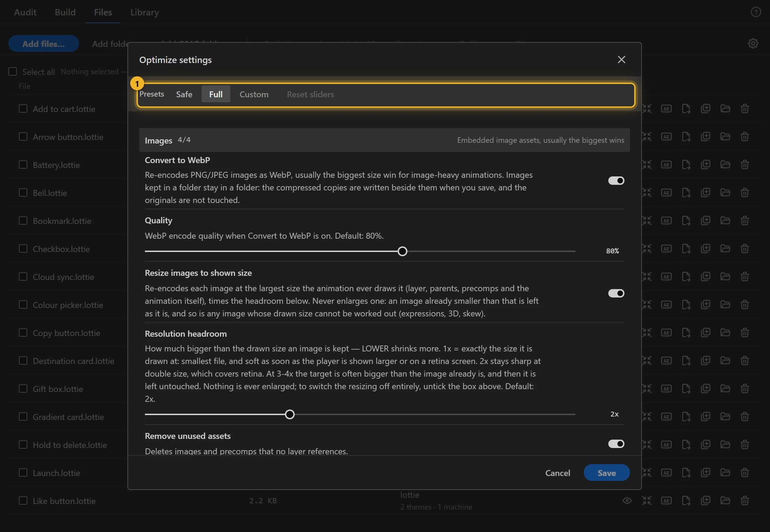770x532 pixels.
Task: Delete Launch.lottie using trash icon
Action: pos(745,472)
